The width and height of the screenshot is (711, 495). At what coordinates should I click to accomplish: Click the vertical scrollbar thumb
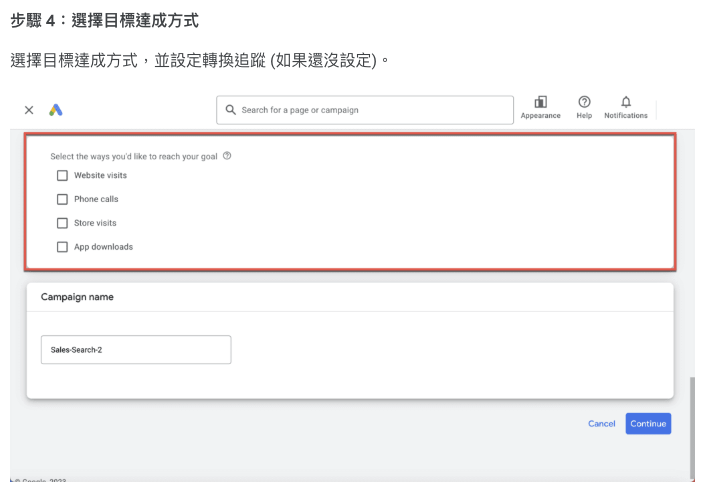[692, 426]
